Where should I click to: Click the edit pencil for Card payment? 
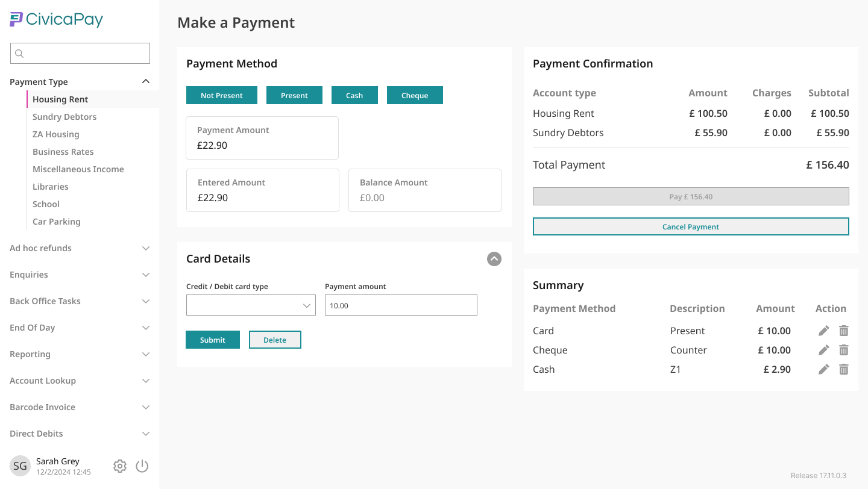coord(823,331)
